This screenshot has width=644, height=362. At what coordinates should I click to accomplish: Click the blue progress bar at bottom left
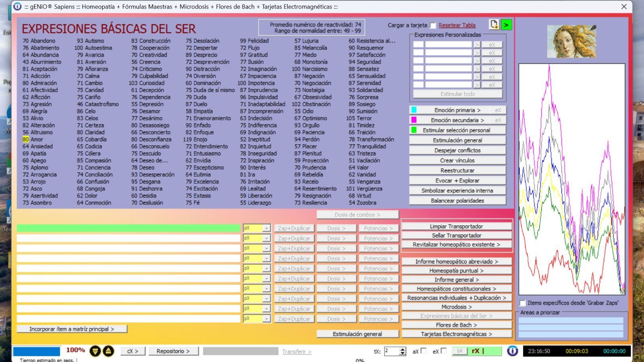[x=37, y=351]
